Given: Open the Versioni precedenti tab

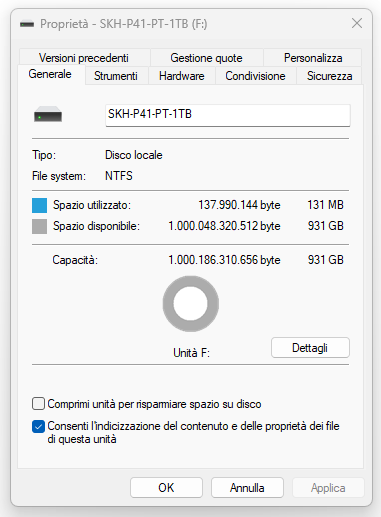Looking at the screenshot, I should tap(84, 58).
